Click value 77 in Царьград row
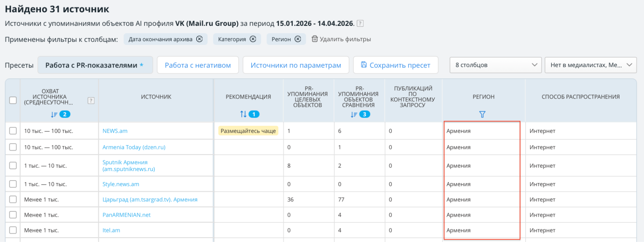 pos(341,199)
